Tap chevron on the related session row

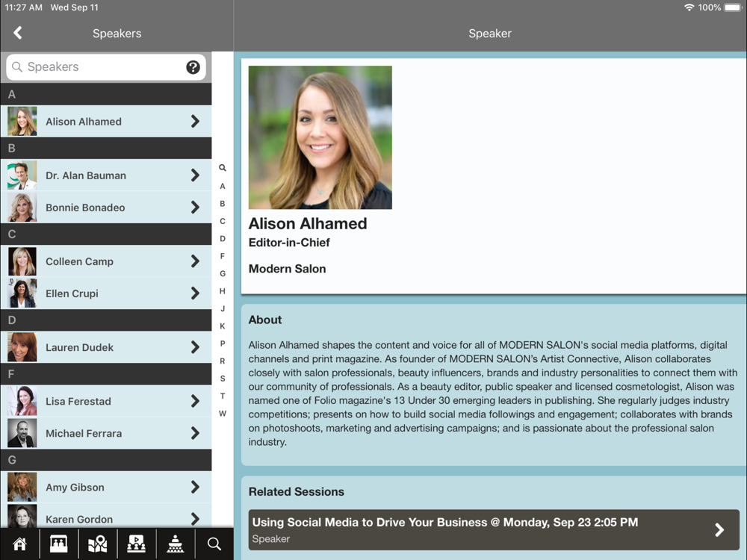pos(719,529)
